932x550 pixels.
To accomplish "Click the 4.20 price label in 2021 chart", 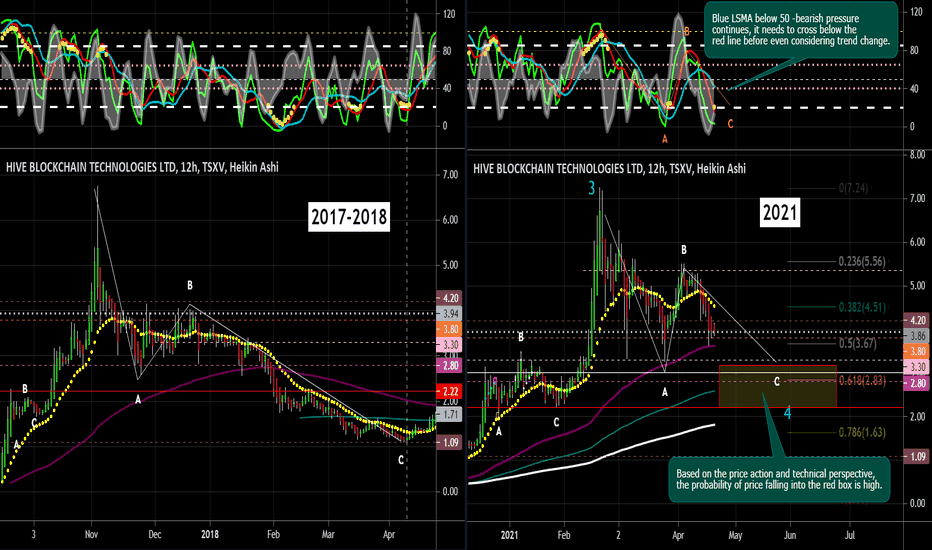I will (917, 320).
